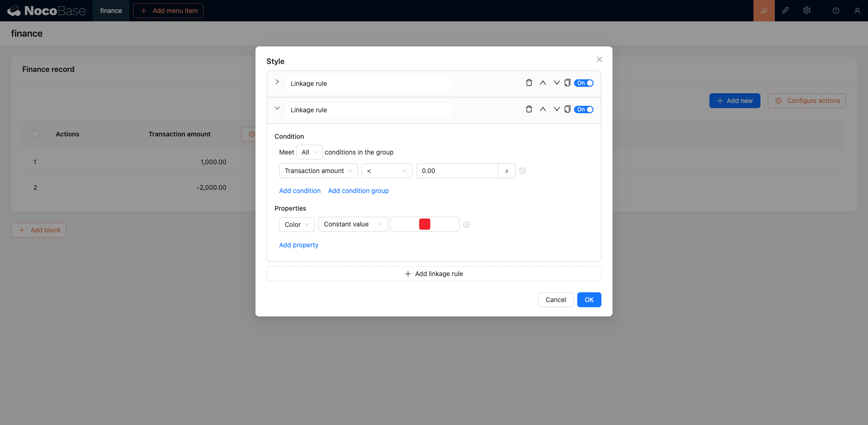This screenshot has width=868, height=425.
Task: Duplicate the second linkage rule with copy icon
Action: 567,109
